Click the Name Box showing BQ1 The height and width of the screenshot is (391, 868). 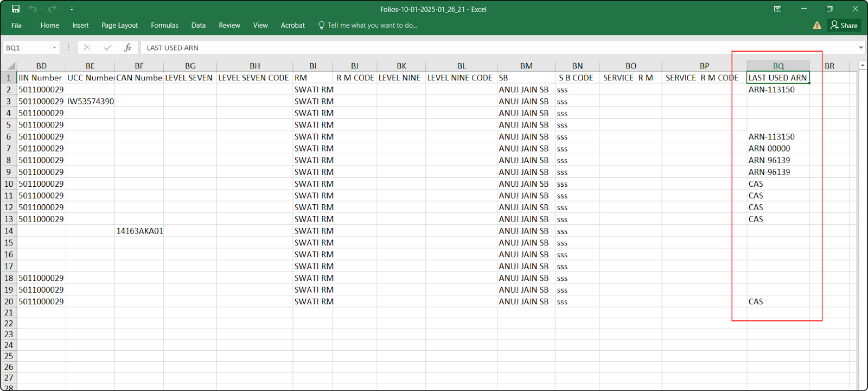tap(26, 48)
